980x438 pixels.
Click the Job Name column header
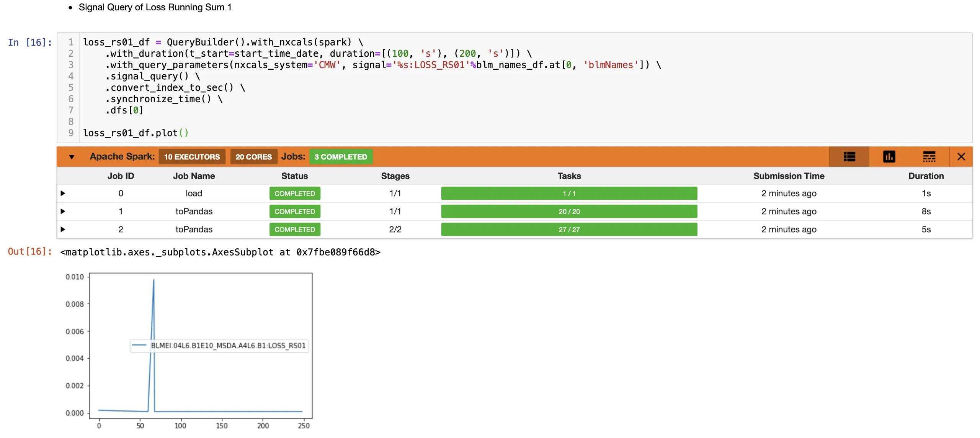tap(194, 176)
